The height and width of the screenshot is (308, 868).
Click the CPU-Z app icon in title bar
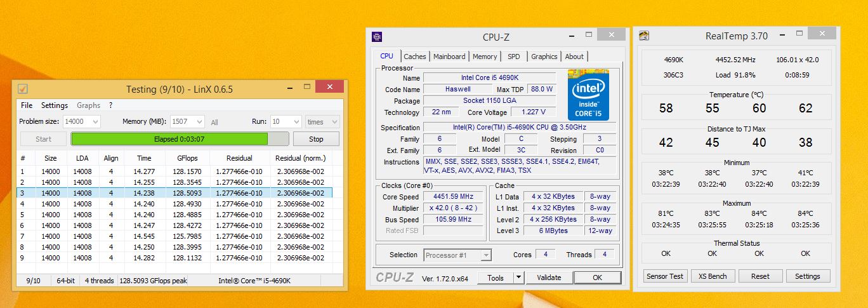(377, 37)
